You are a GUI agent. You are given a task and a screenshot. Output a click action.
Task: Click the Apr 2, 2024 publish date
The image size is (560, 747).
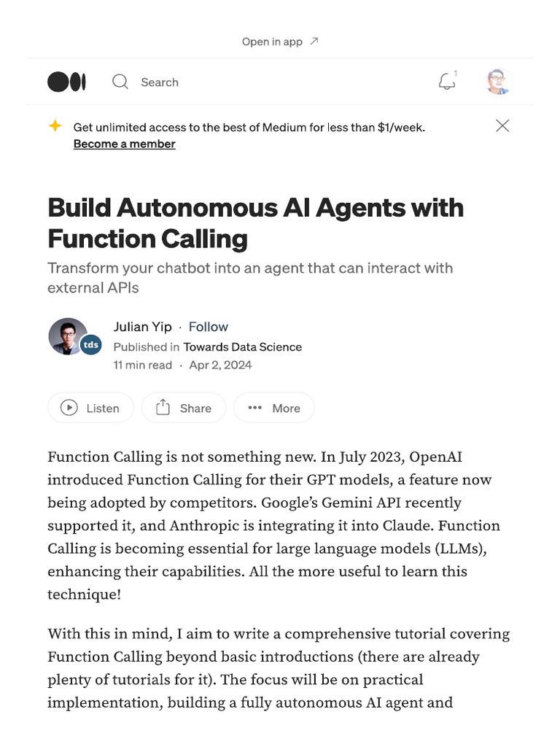click(x=220, y=365)
